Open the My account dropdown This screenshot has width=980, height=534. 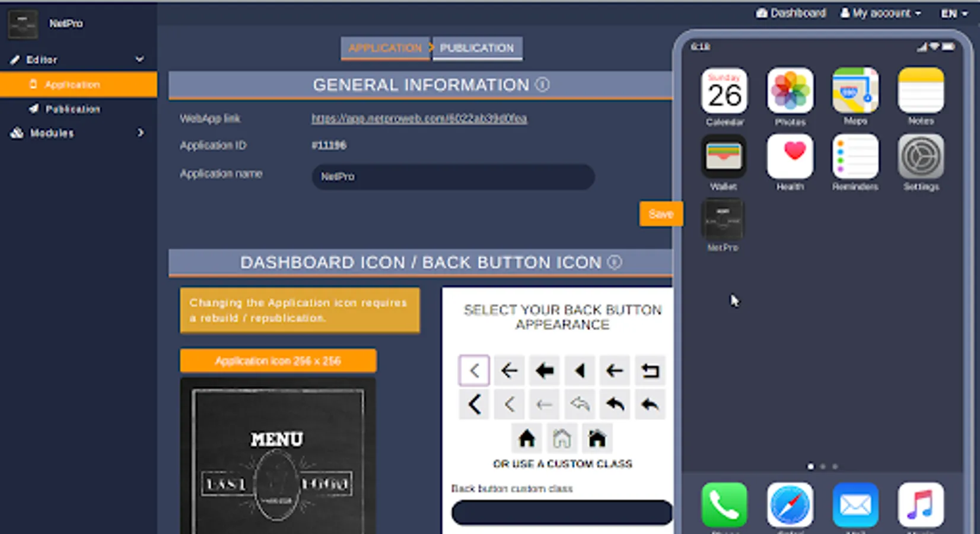coord(880,13)
